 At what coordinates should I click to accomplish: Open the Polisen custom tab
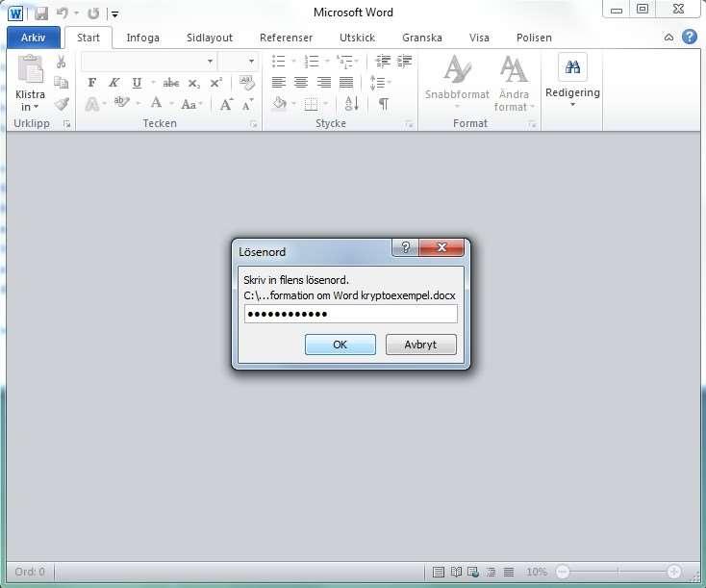click(x=534, y=38)
